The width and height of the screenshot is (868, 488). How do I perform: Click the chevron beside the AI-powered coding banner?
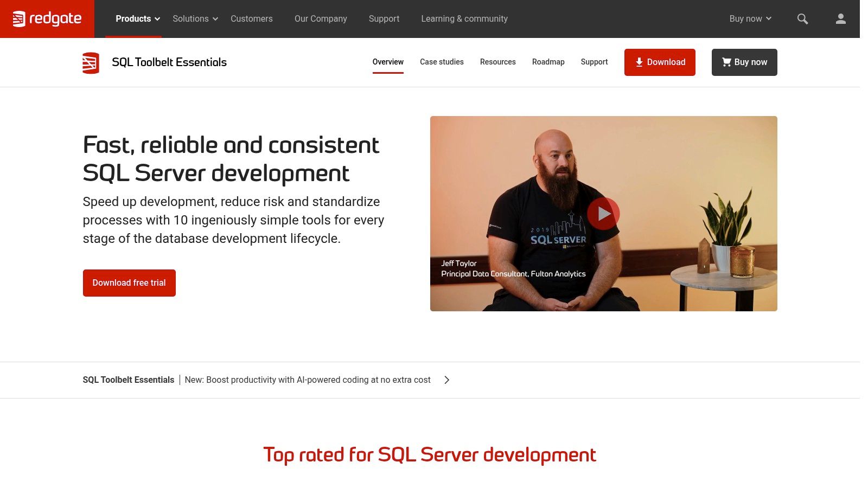coord(446,380)
